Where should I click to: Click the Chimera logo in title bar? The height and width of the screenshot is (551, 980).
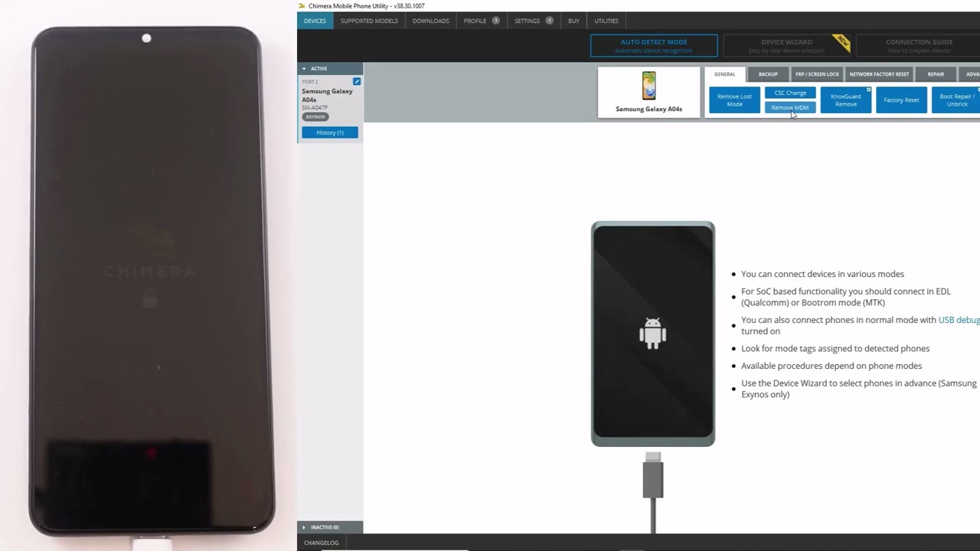302,5
